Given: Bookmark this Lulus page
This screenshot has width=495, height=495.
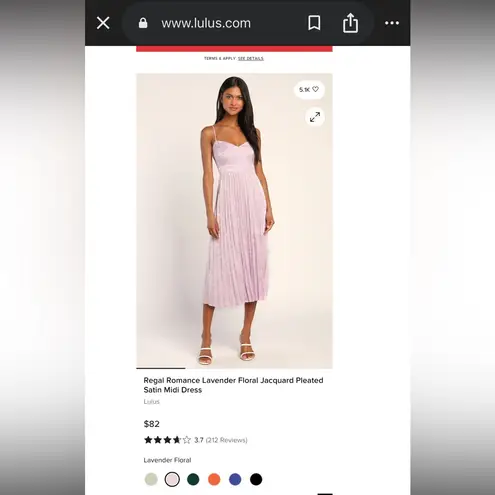Looking at the screenshot, I should (x=314, y=23).
